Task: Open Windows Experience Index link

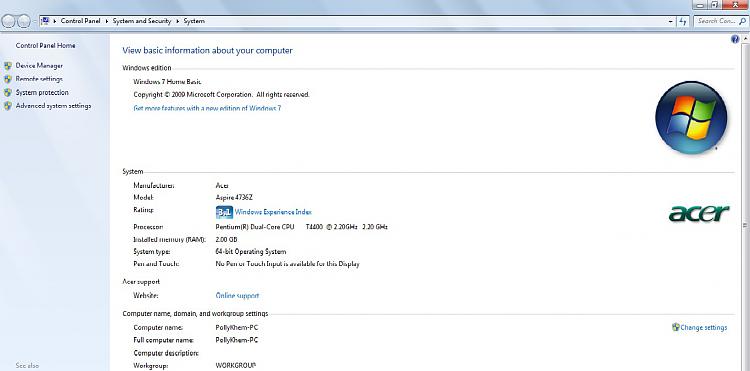Action: (x=273, y=212)
